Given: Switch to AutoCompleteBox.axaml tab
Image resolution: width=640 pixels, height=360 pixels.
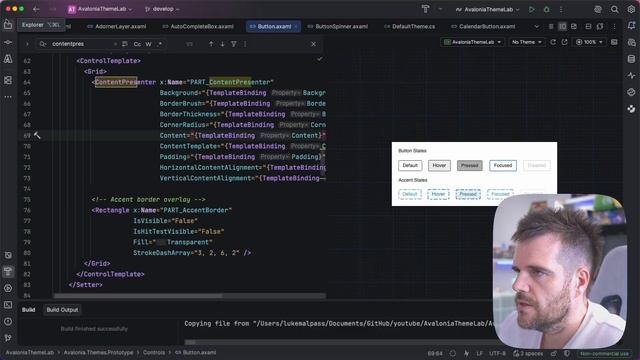Looking at the screenshot, I should [198, 27].
